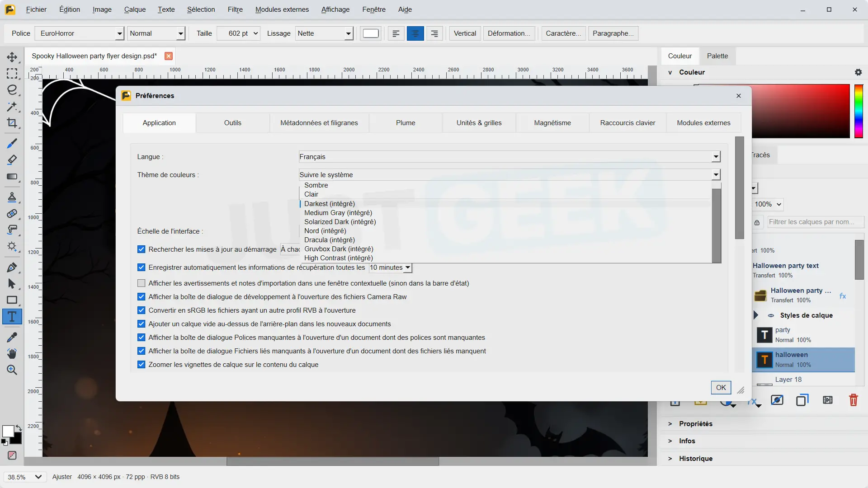
Task: Open the 10 minutes interval dropdown
Action: pos(390,267)
